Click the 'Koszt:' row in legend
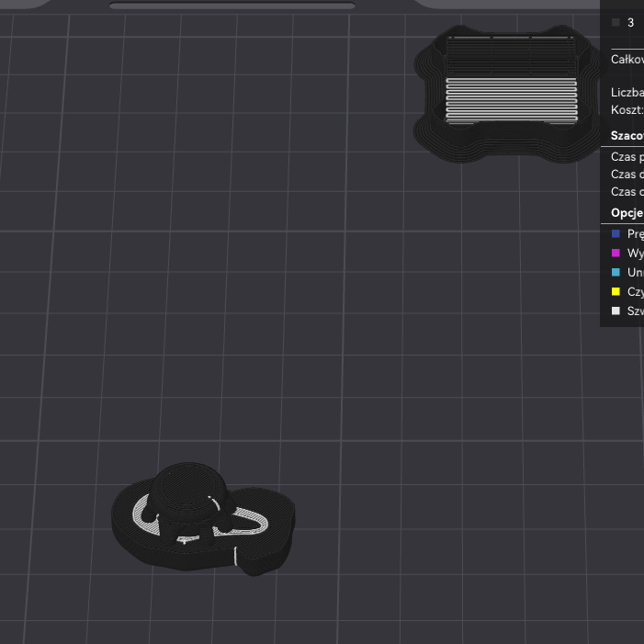This screenshot has width=644, height=644. tap(627, 110)
